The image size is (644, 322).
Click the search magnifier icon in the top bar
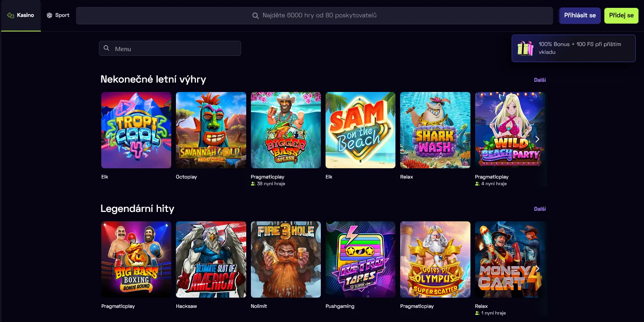point(255,16)
